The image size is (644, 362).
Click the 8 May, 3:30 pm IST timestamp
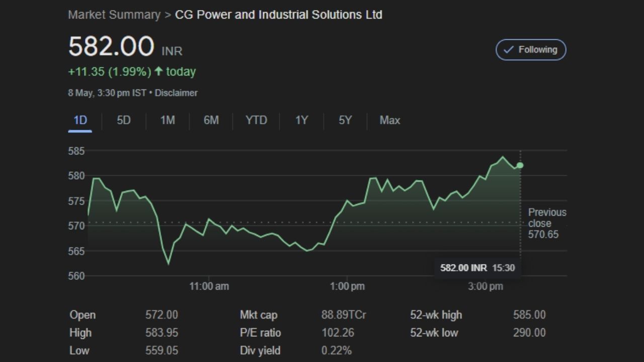(x=107, y=93)
